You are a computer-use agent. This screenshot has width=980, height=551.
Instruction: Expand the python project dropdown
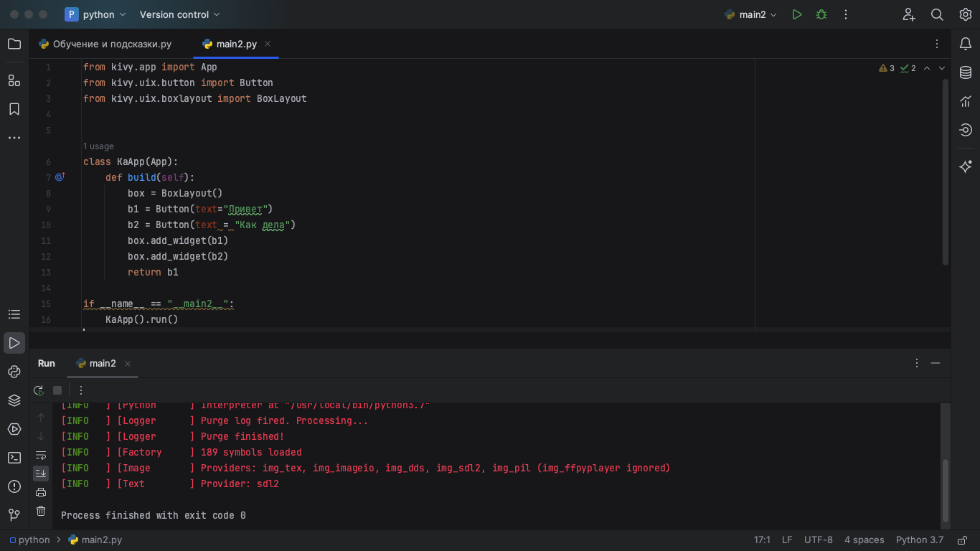click(96, 14)
